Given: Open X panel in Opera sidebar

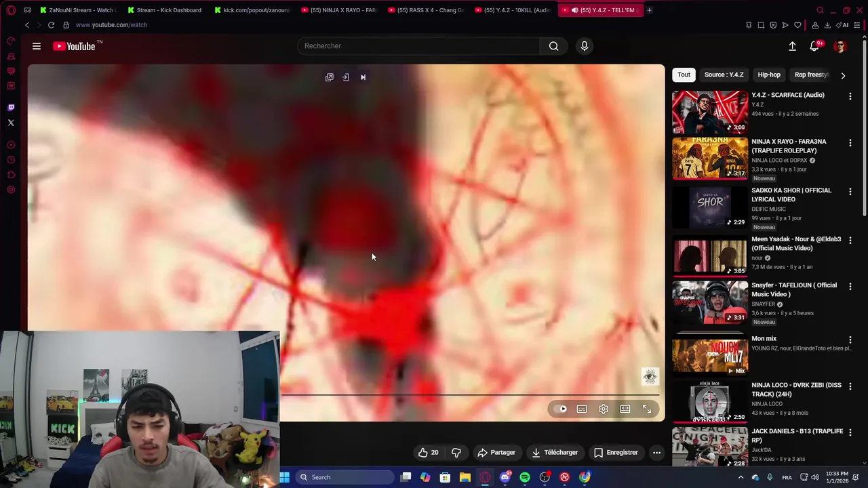Looking at the screenshot, I should [x=11, y=123].
